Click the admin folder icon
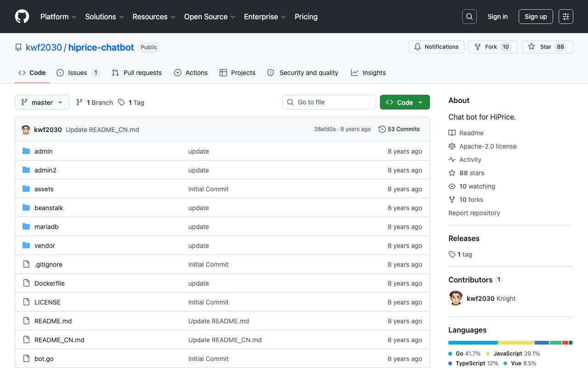 tap(26, 151)
